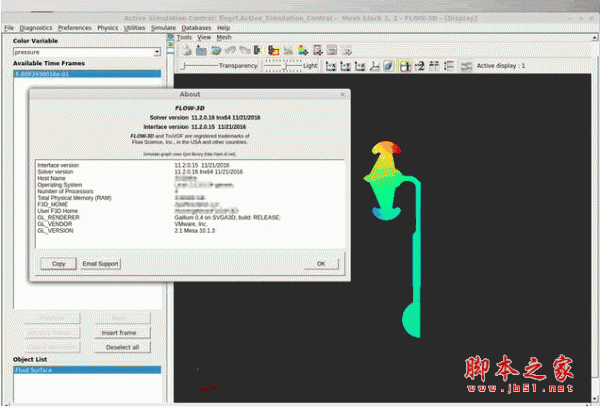The height and width of the screenshot is (408, 600).
Task: Click the green and blue toolbar icon next to save-image
Action: click(216, 50)
